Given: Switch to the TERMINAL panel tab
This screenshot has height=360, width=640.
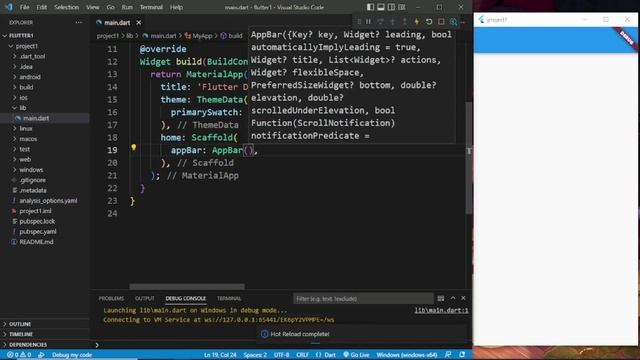Looking at the screenshot, I should coord(229,298).
